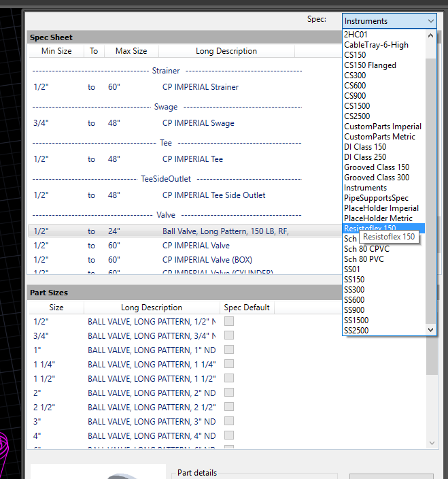Pick Grooved Class 150 spec
Screen dimensions: 448x479
[x=384, y=167]
